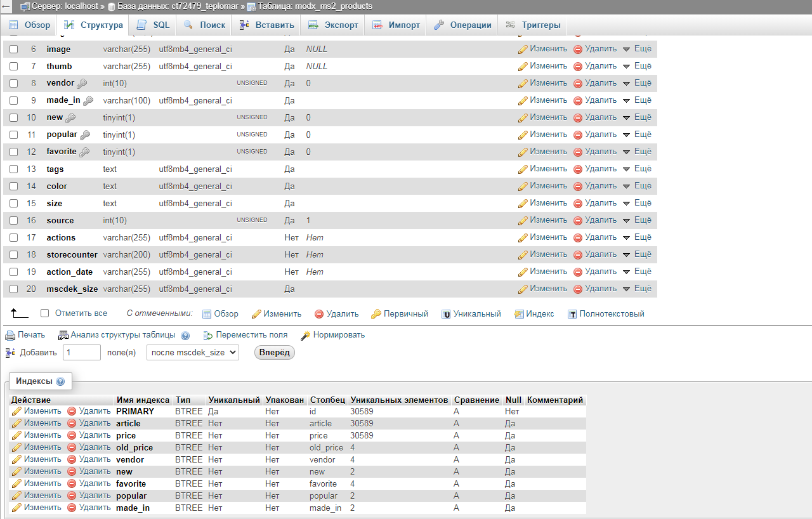
Task: Click the Вперёд button
Action: 275,352
